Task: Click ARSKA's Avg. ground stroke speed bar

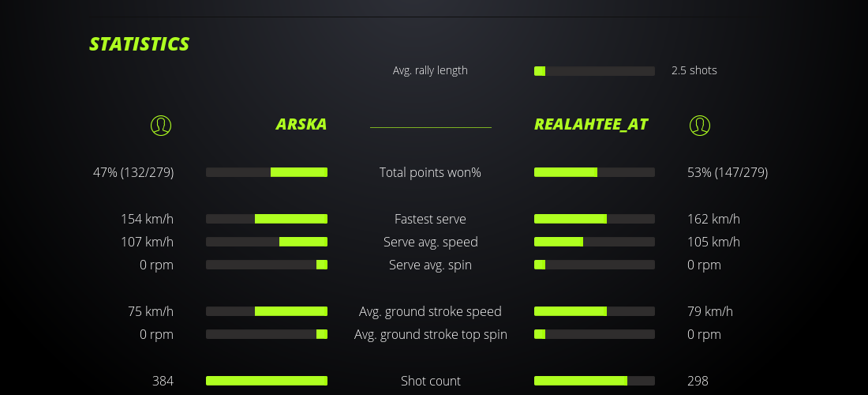Action: pyautogui.click(x=267, y=311)
